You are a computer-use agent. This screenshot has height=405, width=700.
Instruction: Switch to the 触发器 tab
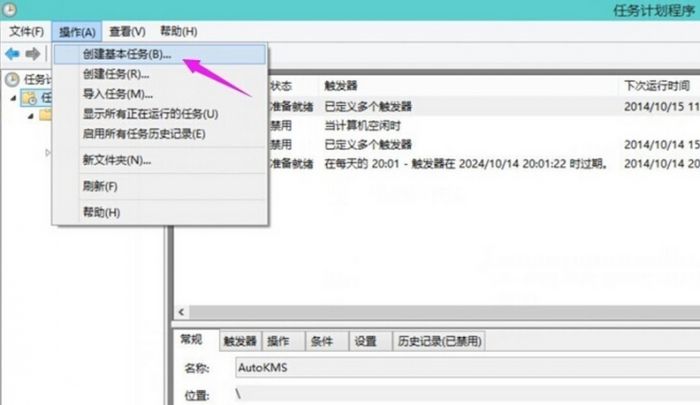pyautogui.click(x=240, y=341)
